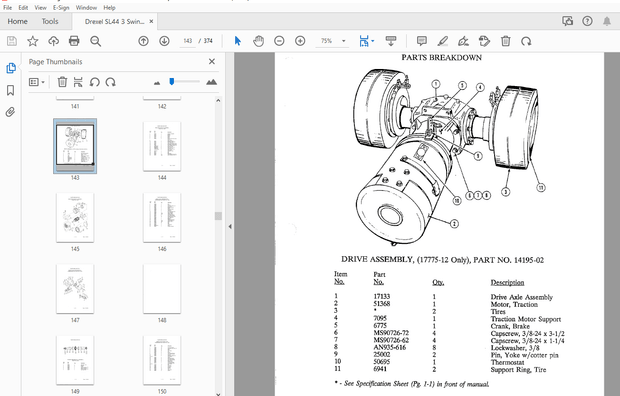
Task: Open the Page Thumbnails sidebar icon
Action: pos(11,68)
